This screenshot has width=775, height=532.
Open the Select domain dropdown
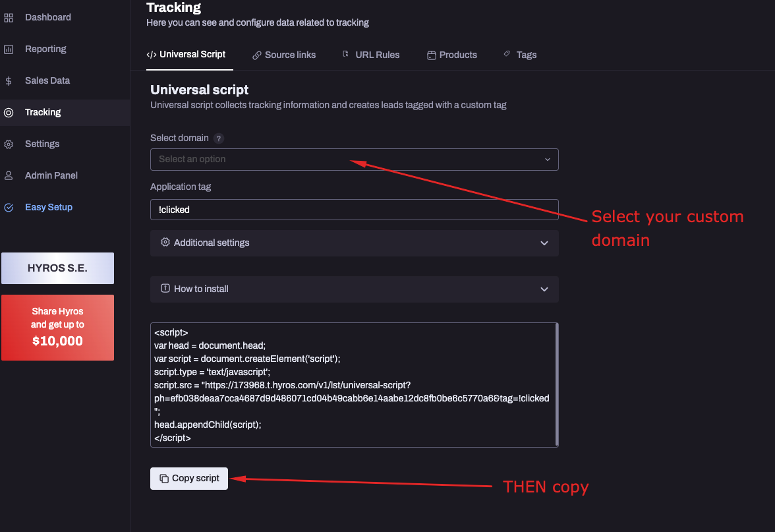click(354, 160)
